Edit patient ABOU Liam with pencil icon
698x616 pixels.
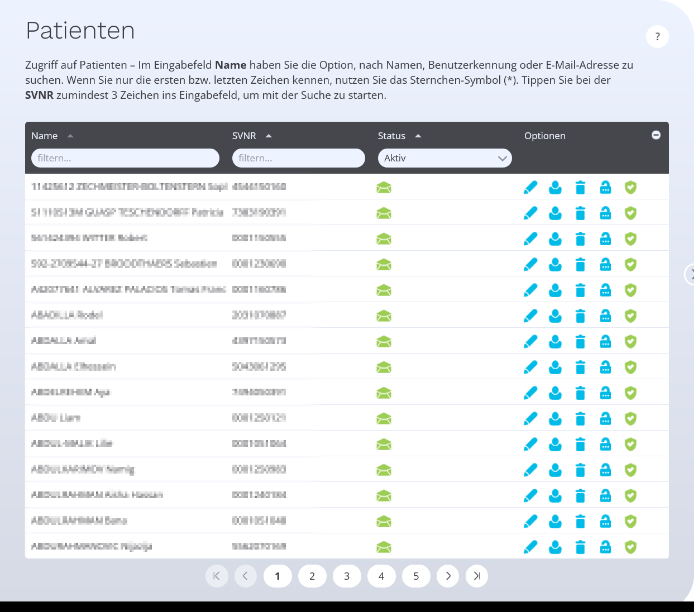(x=530, y=419)
